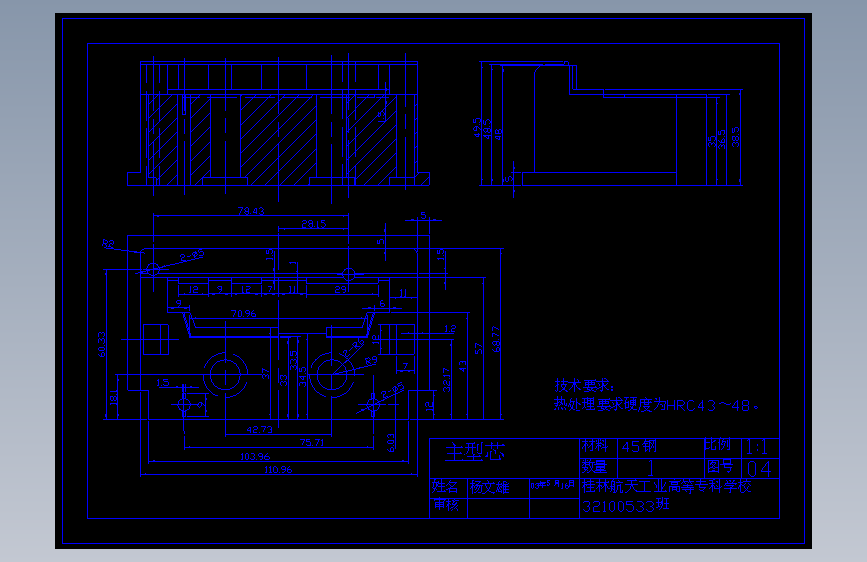Click the 图号 label cell
The height and width of the screenshot is (562, 867).
click(720, 467)
